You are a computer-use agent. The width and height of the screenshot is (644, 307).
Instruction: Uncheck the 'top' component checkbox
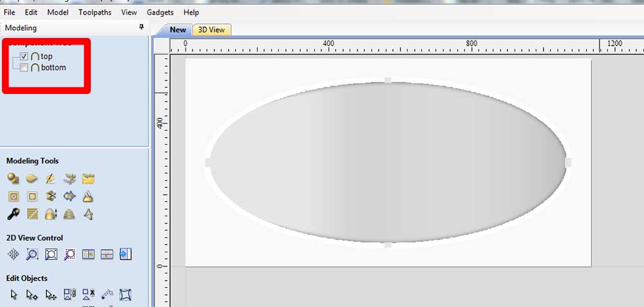(x=24, y=56)
